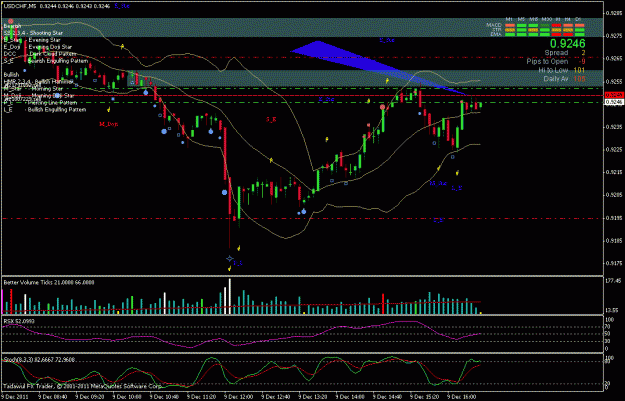Click the Stoch(8,3,3) indicator label

click(39, 360)
